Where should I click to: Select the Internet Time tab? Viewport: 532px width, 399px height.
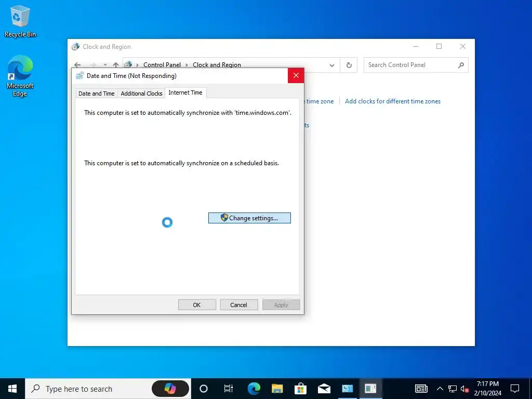click(185, 92)
